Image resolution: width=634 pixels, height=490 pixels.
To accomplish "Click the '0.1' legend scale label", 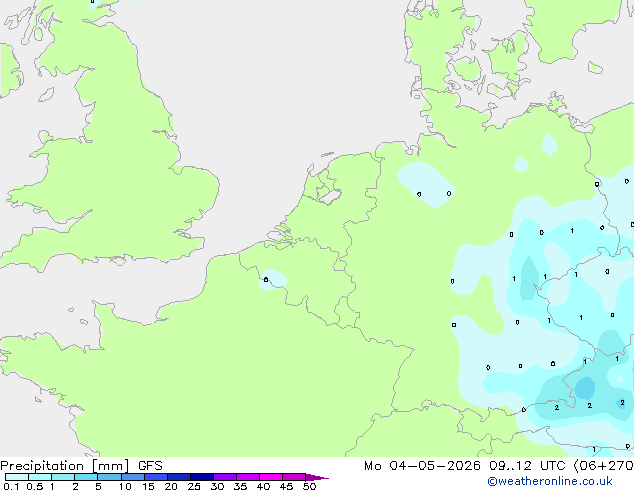I will tap(11, 486).
